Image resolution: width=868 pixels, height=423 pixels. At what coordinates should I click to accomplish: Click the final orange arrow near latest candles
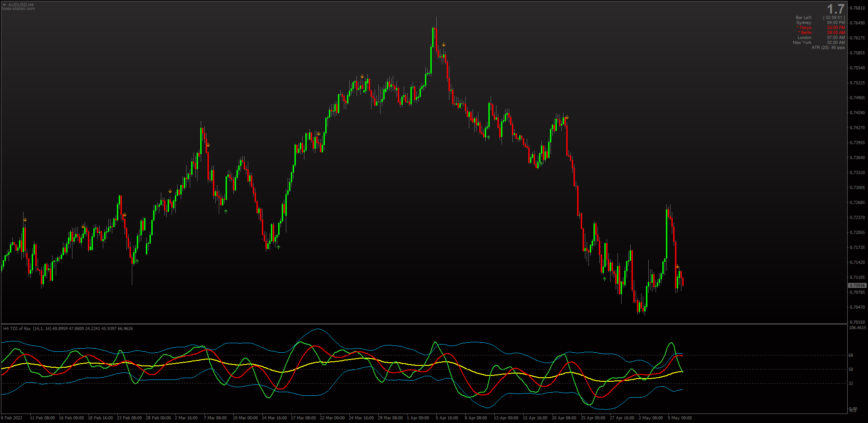click(x=677, y=266)
